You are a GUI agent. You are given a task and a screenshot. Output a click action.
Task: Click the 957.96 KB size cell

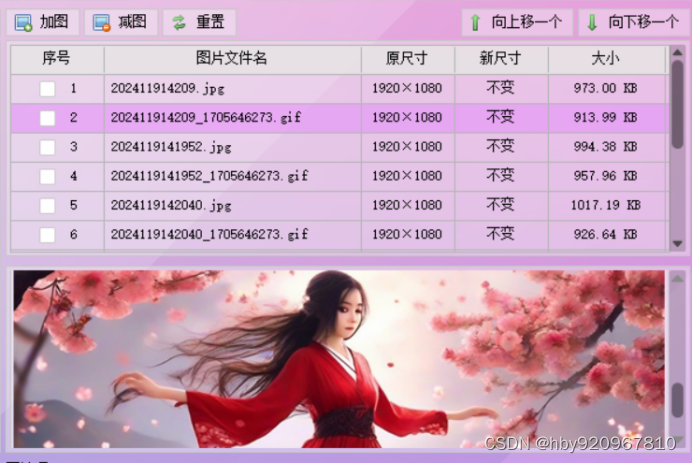tap(606, 176)
